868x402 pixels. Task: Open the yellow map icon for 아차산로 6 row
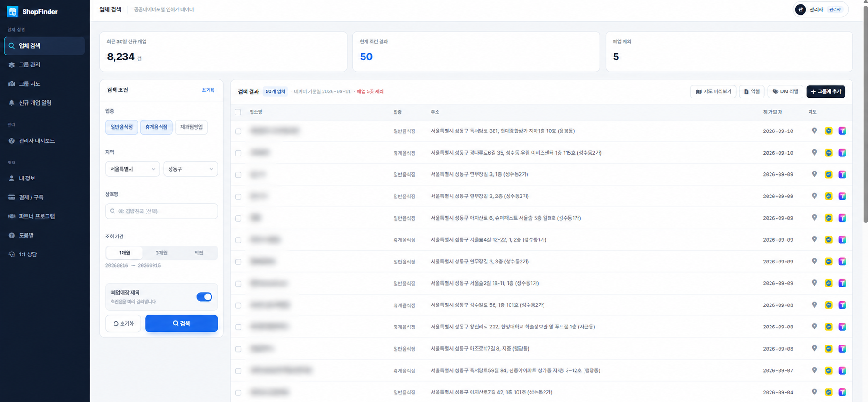(x=828, y=218)
